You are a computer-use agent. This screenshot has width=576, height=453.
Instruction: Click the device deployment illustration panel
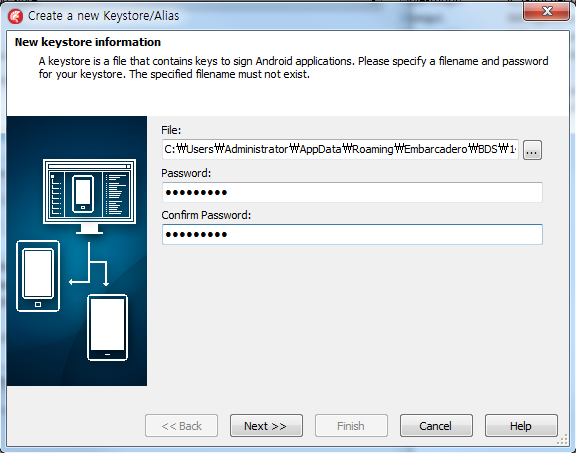click(x=77, y=251)
